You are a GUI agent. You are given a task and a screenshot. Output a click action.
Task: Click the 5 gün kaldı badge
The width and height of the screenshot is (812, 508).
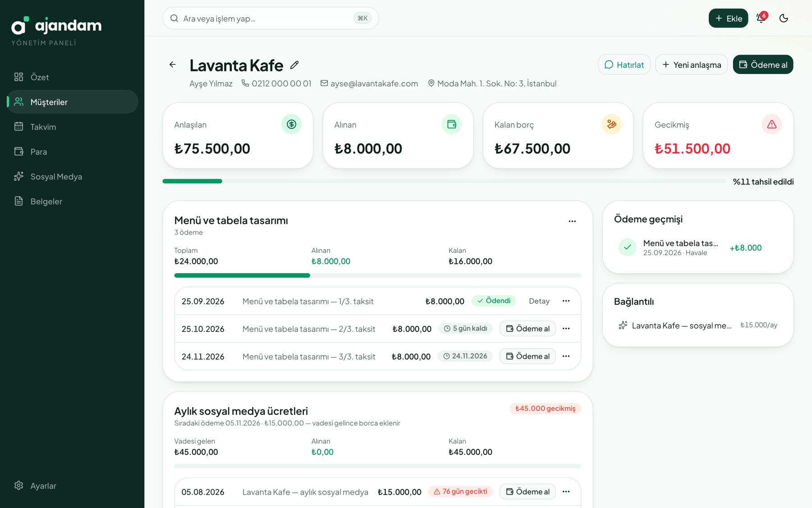(x=465, y=328)
